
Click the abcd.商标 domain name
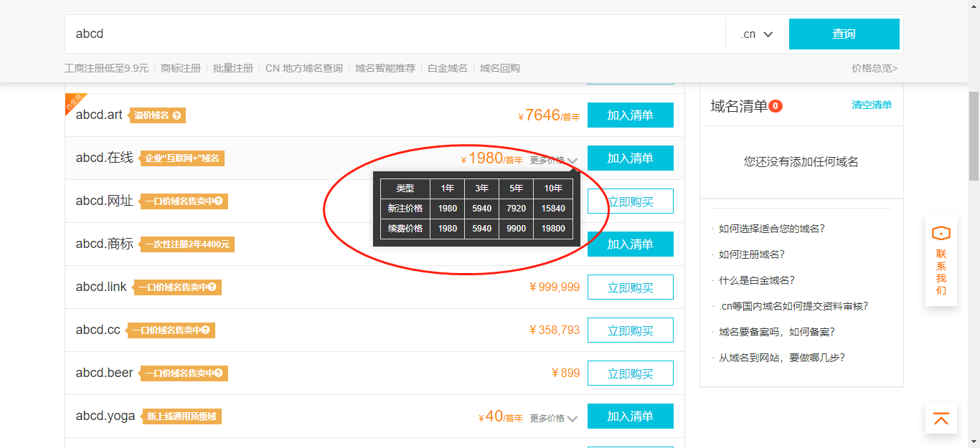[105, 244]
